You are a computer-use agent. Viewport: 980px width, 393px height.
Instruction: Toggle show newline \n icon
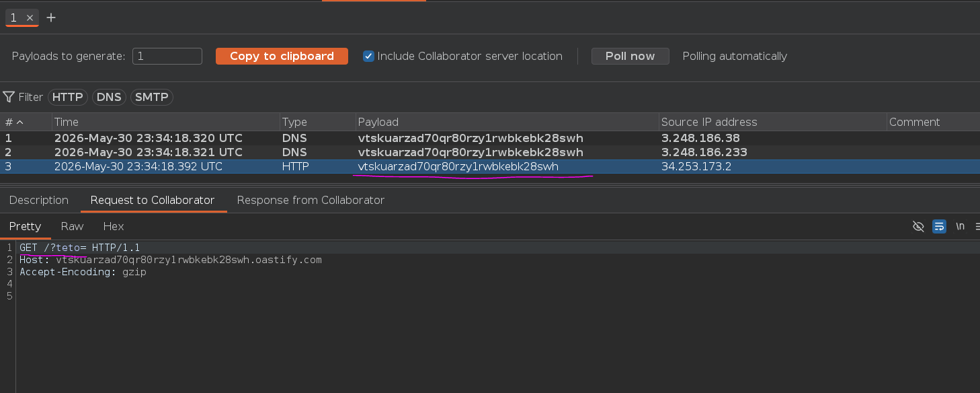[960, 226]
